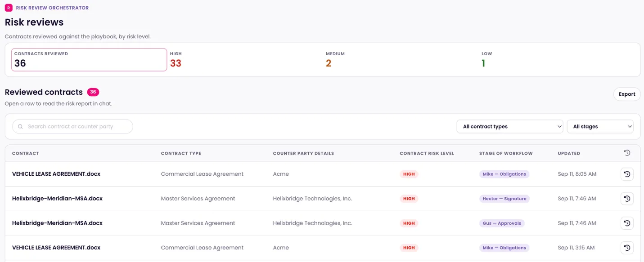
Task: Click the search magnifier icon in the search box
Action: 20,127
